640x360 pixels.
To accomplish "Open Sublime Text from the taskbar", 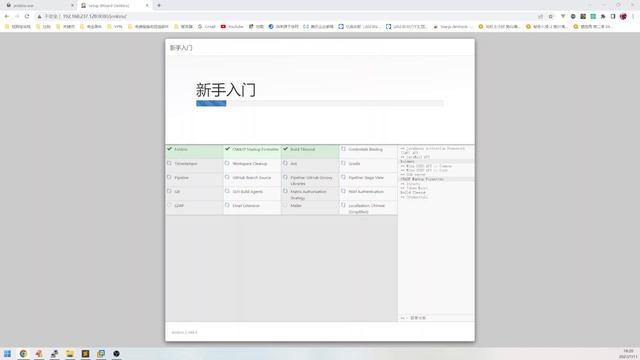I will pos(85,353).
